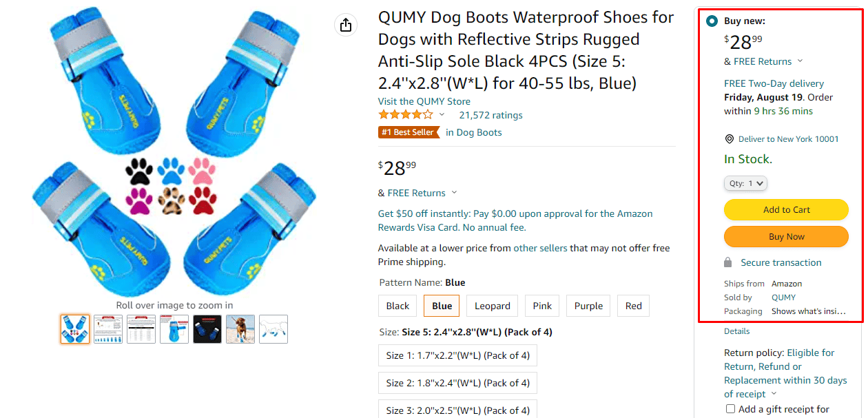Click the #1 Best Seller badge

(x=409, y=132)
